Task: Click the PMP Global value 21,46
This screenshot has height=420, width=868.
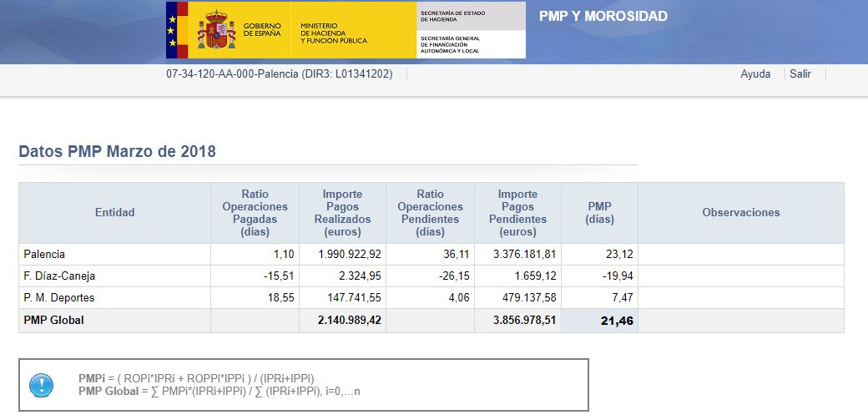Action: click(x=613, y=321)
